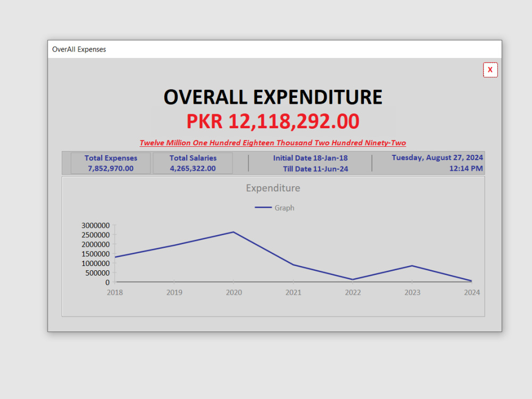This screenshot has height=399, width=532.
Task: Click the amount in words underlined text
Action: 273,143
